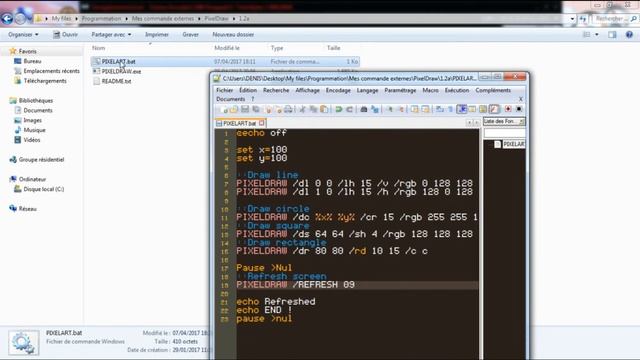Open the Encodage menu
Image resolution: width=640 pixels, height=360 pixels.
click(338, 90)
